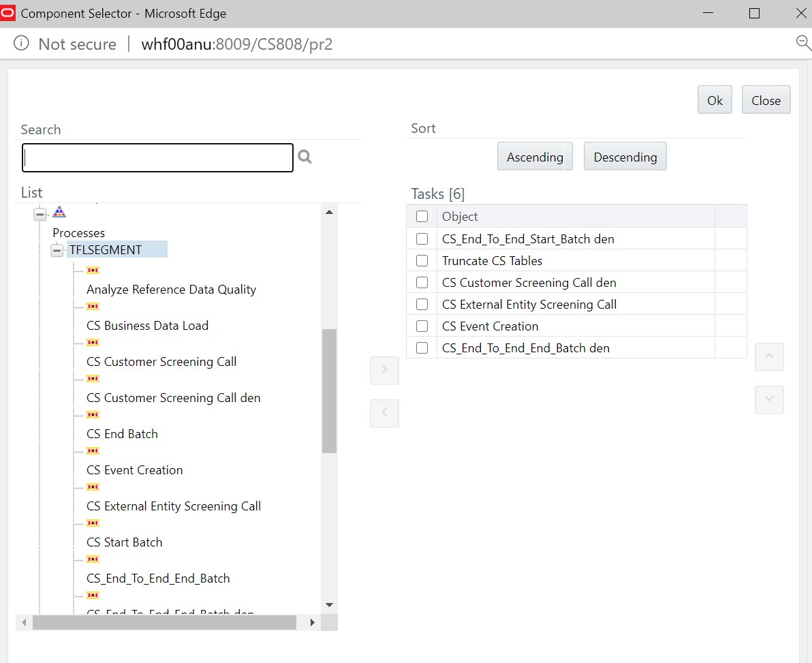Click the Oracle logo in the title bar
Image resolution: width=812 pixels, height=663 pixels.
click(x=8, y=12)
